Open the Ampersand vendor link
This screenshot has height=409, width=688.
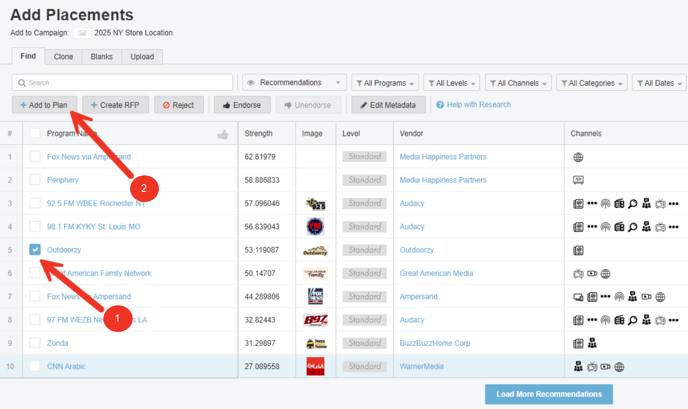coord(419,296)
